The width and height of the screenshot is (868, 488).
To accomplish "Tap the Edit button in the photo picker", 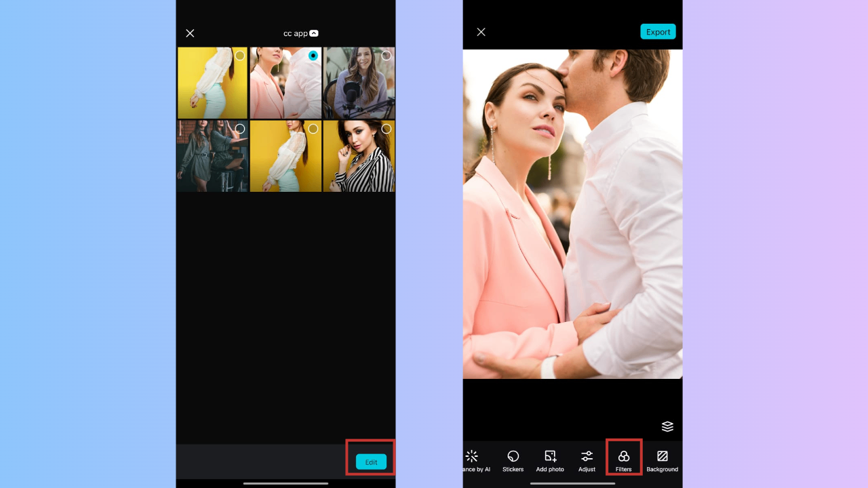I will pos(371,462).
